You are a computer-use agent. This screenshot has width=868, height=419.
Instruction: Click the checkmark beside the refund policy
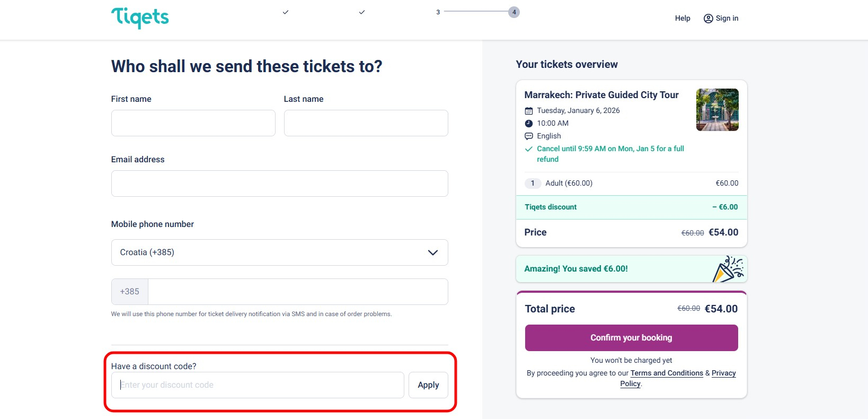click(x=528, y=149)
